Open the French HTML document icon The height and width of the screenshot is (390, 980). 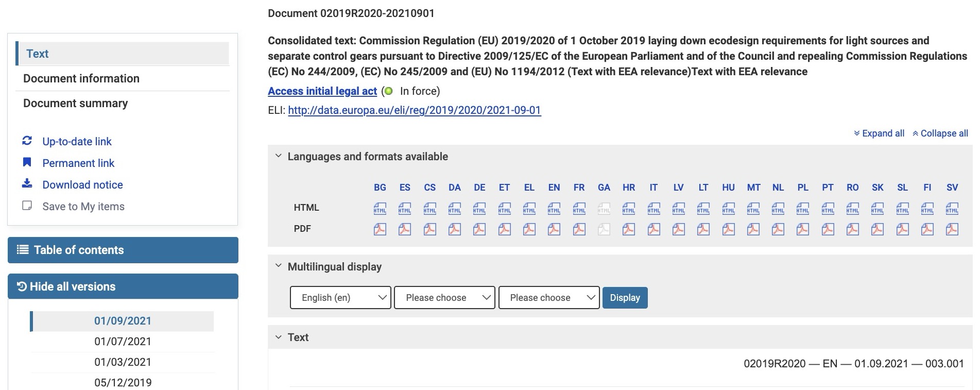coord(579,208)
